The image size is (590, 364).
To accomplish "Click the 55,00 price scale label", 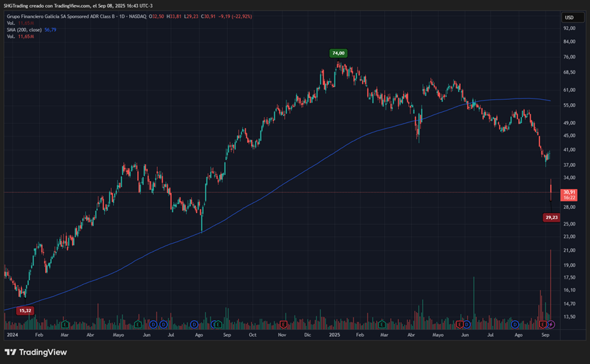I will [569, 105].
